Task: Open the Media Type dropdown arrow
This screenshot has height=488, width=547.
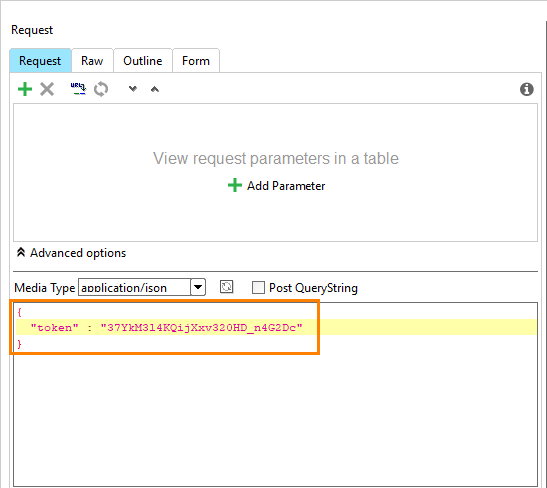Action: 198,287
